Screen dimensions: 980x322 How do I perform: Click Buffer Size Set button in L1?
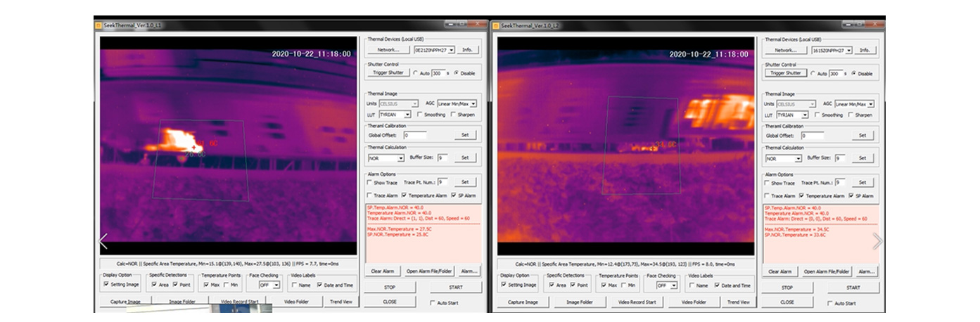point(464,157)
